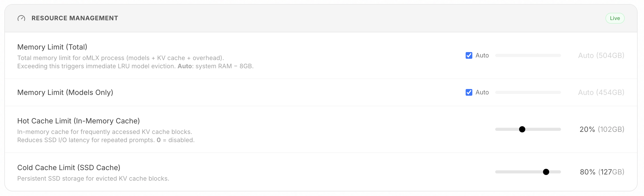Image resolution: width=644 pixels, height=196 pixels.
Task: Click the Cold Cache Limit slider handle
Action: (x=546, y=172)
